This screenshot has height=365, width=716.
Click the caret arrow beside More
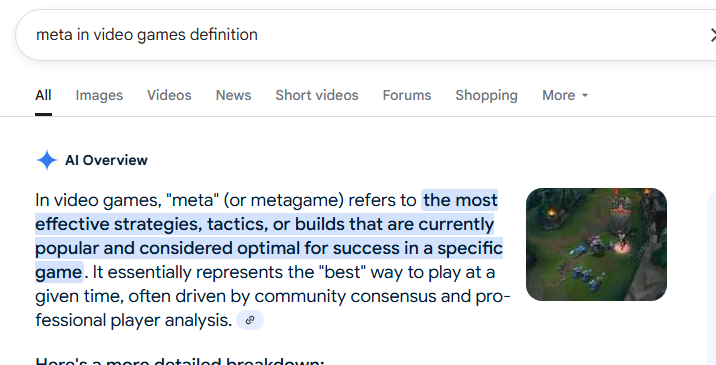(585, 95)
